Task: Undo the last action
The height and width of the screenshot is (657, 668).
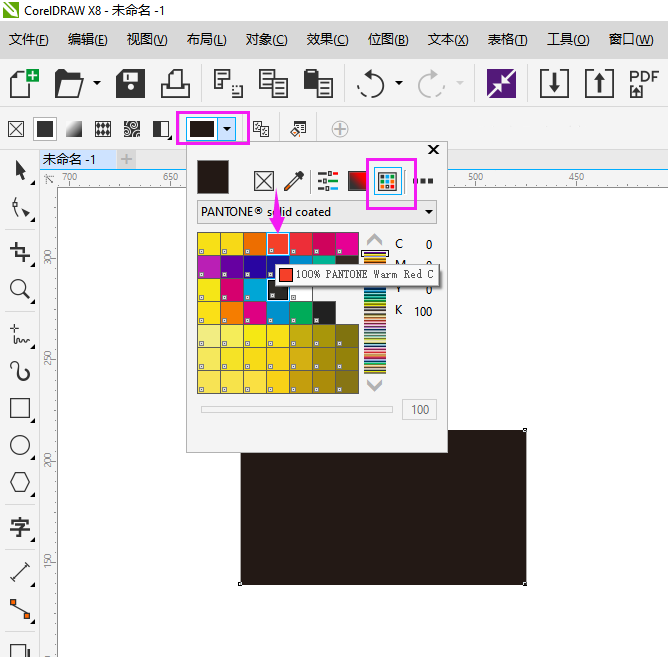Action: (x=371, y=83)
